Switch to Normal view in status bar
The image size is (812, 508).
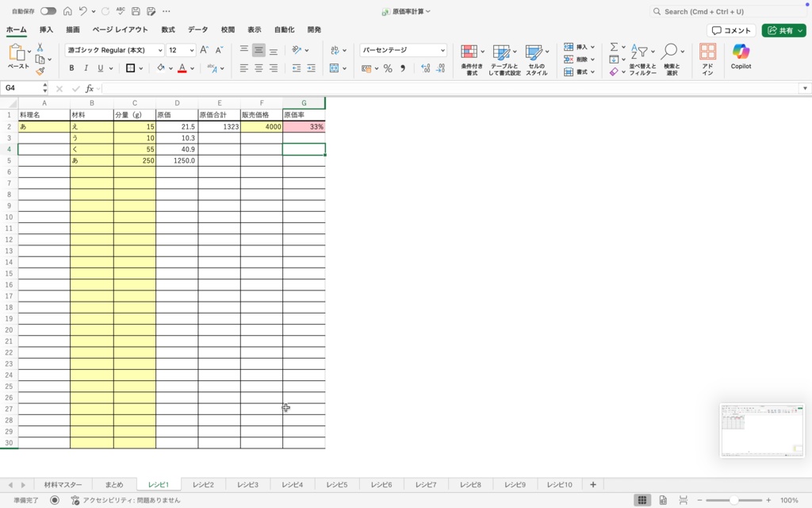click(x=642, y=500)
